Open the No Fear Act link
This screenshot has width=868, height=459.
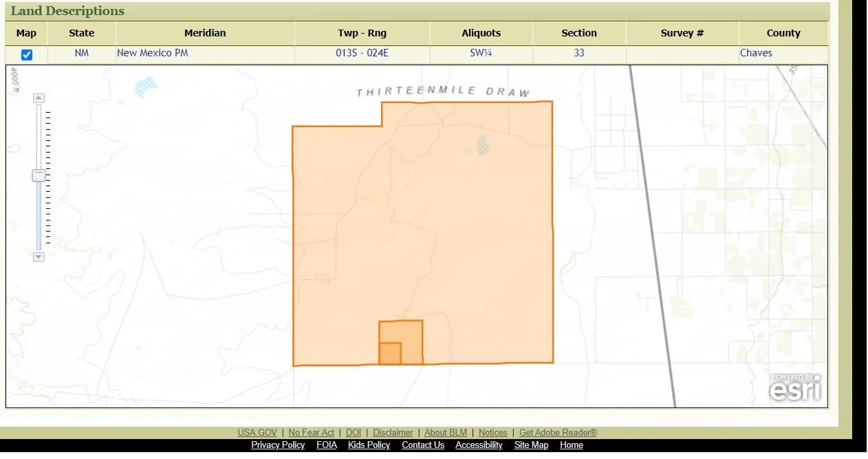(312, 432)
